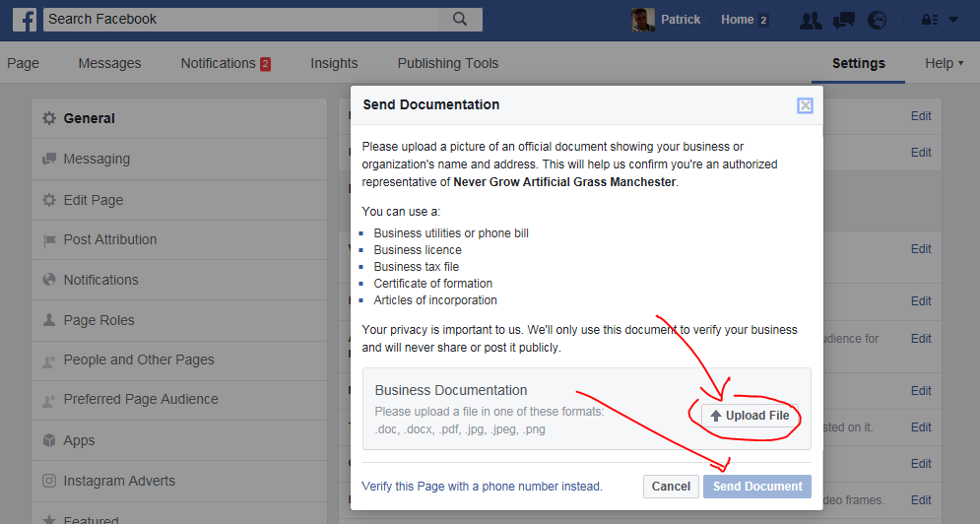Viewport: 980px width, 524px height.
Task: Select the Settings tab
Action: 858,63
